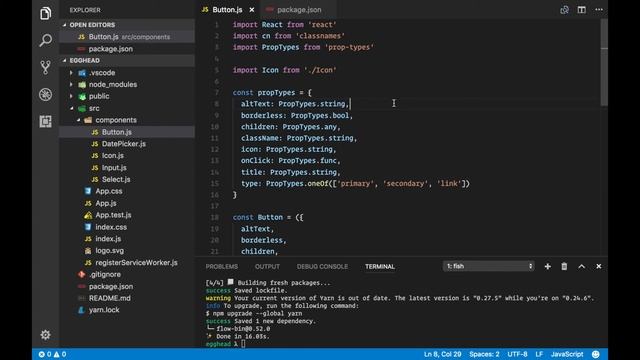Open the Source Control view
The width and height of the screenshot is (640, 360).
(x=46, y=67)
